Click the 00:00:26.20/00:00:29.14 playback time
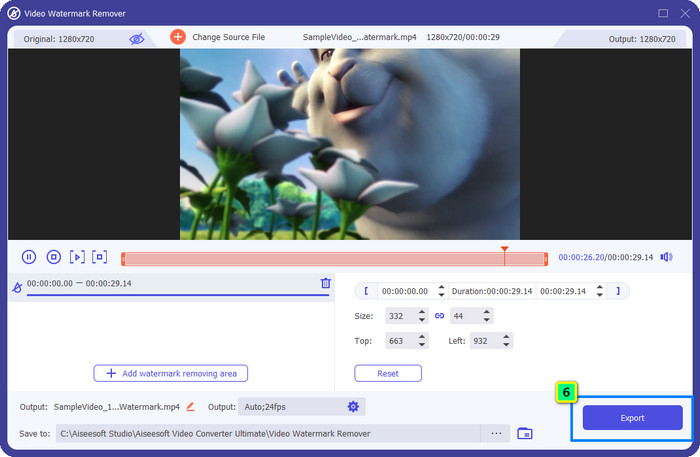The width and height of the screenshot is (700, 457). (606, 257)
